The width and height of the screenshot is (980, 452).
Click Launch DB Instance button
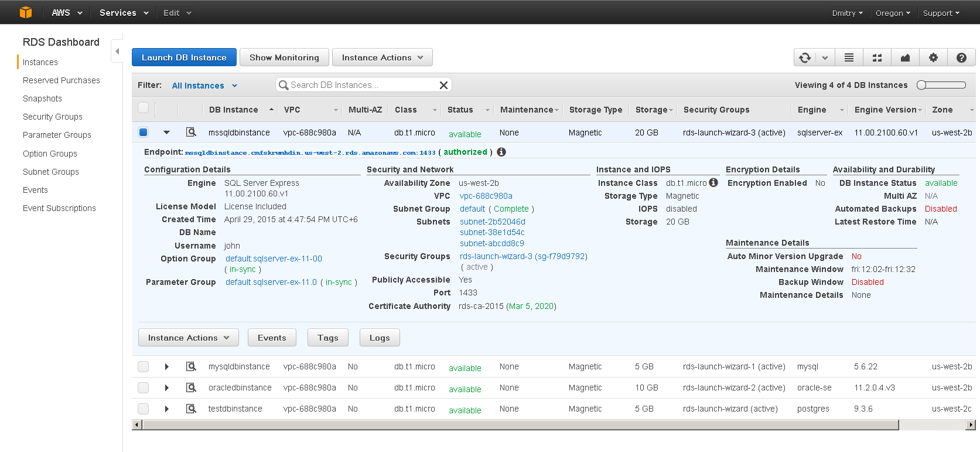tap(184, 57)
